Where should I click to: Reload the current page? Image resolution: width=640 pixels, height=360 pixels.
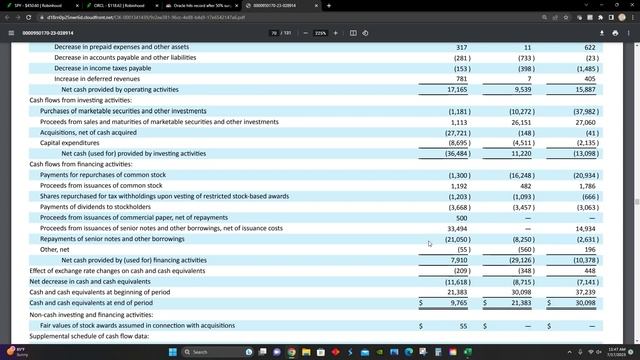click(28, 18)
